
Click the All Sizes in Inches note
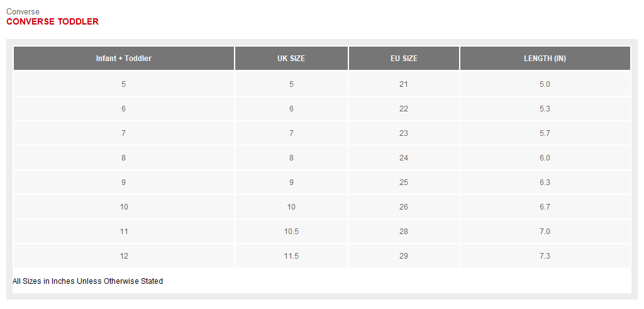[x=87, y=281]
